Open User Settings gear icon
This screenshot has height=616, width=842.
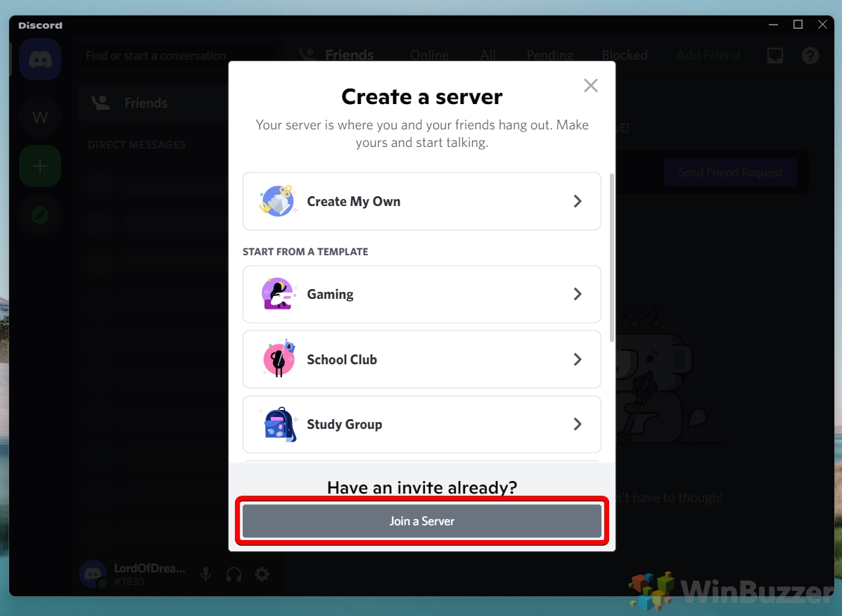click(262, 574)
